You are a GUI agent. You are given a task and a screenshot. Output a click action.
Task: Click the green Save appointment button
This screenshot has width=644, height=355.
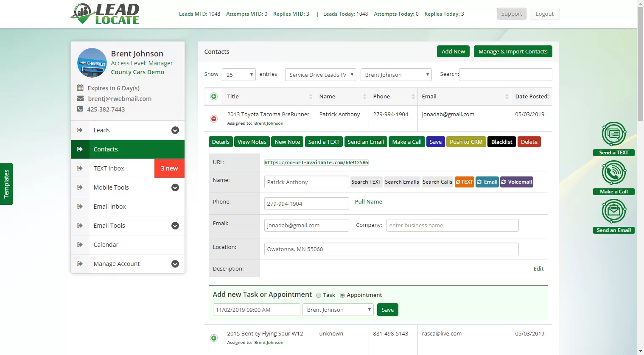pyautogui.click(x=388, y=310)
